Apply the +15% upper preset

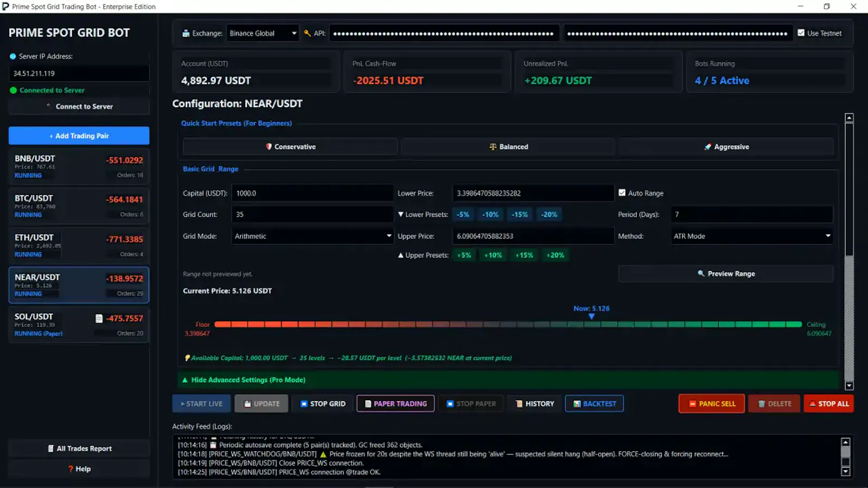point(524,255)
